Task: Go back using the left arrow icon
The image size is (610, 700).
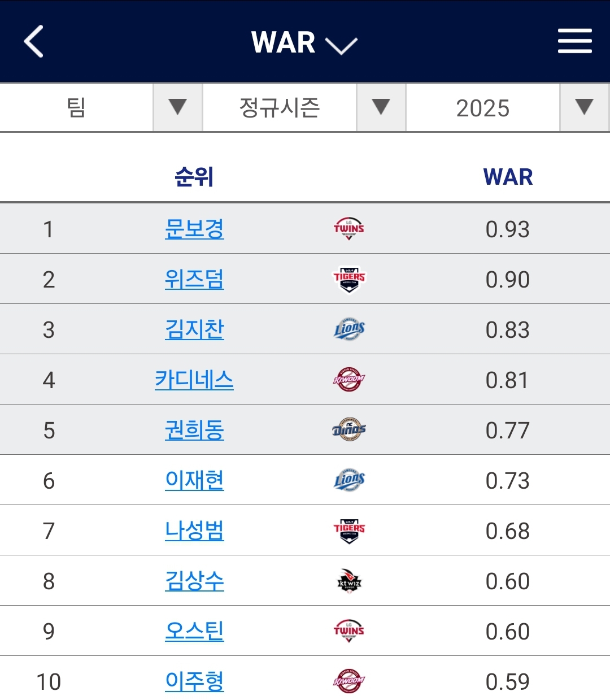Action: click(x=34, y=41)
